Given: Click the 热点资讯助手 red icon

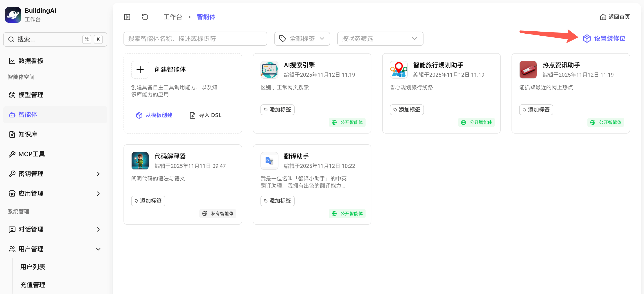Looking at the screenshot, I should point(528,70).
